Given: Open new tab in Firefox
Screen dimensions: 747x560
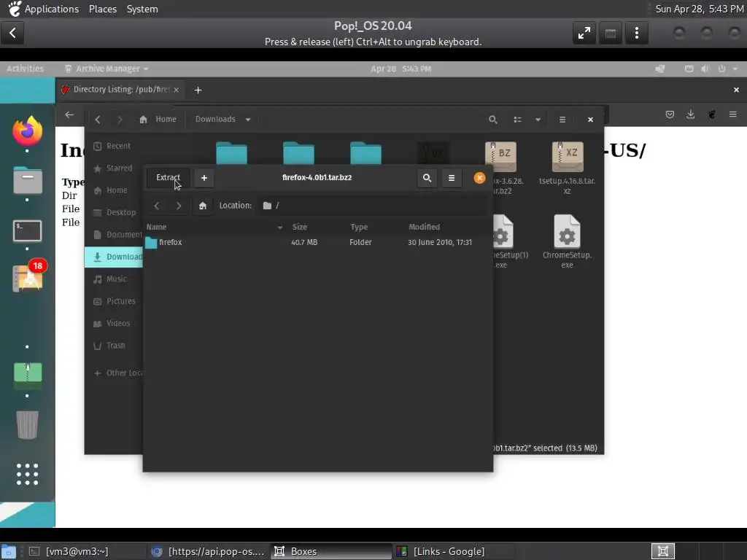Looking at the screenshot, I should pyautogui.click(x=198, y=90).
